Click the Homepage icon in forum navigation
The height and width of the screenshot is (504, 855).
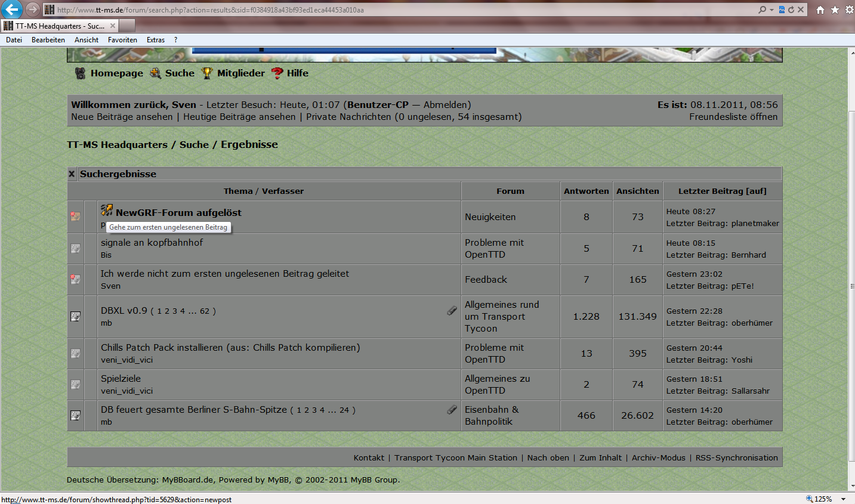coord(80,73)
